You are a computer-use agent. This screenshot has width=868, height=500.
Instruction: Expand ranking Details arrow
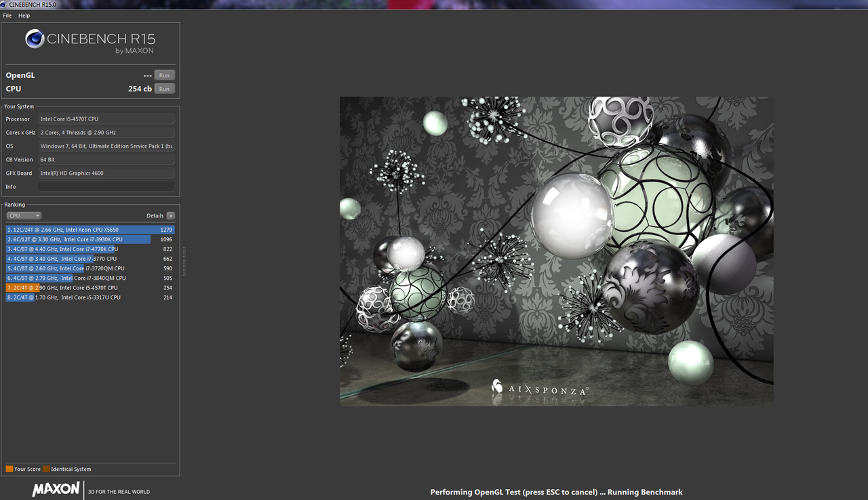[170, 215]
